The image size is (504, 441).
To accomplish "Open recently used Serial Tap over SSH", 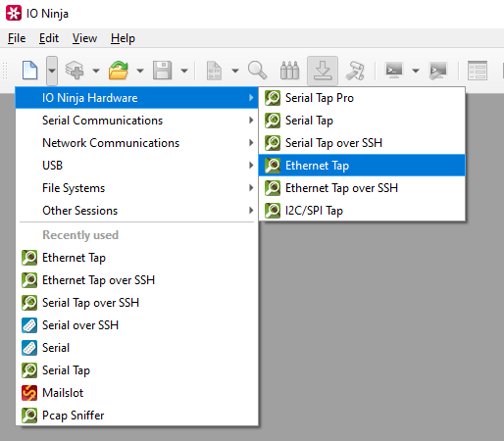I will coord(136,303).
